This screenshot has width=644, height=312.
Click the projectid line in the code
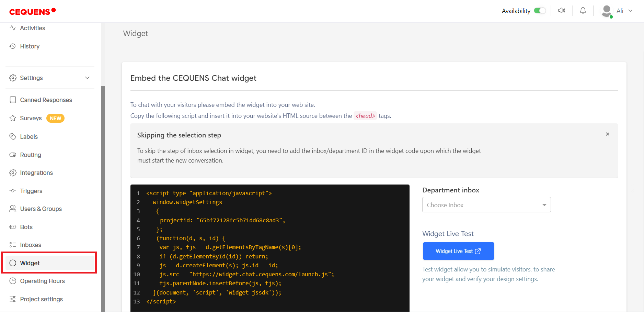tap(222, 220)
